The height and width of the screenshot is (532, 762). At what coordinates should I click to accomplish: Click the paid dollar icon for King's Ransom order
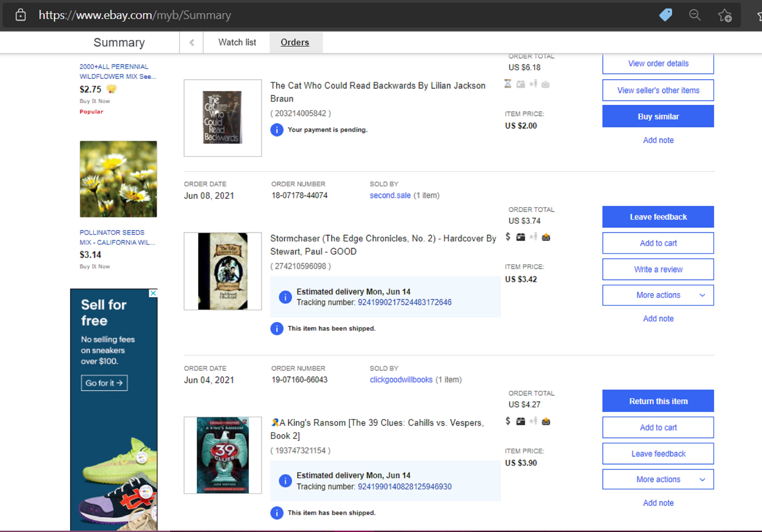508,421
